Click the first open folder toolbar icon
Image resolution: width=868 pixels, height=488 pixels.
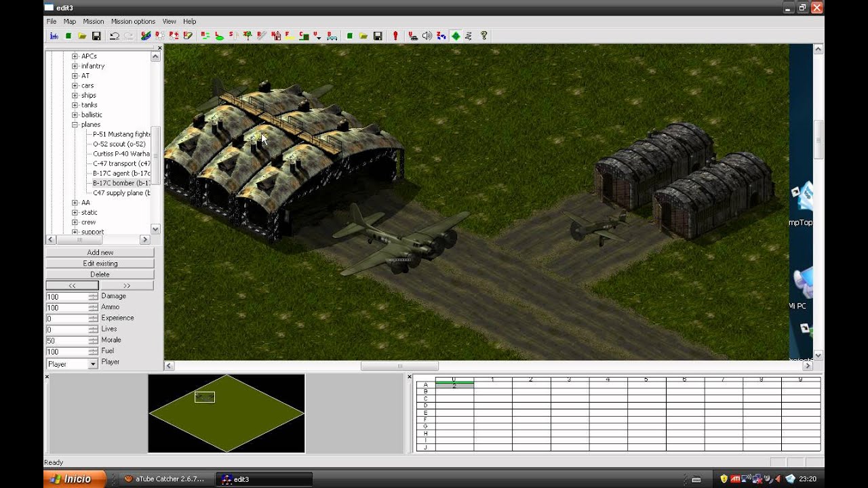[83, 35]
